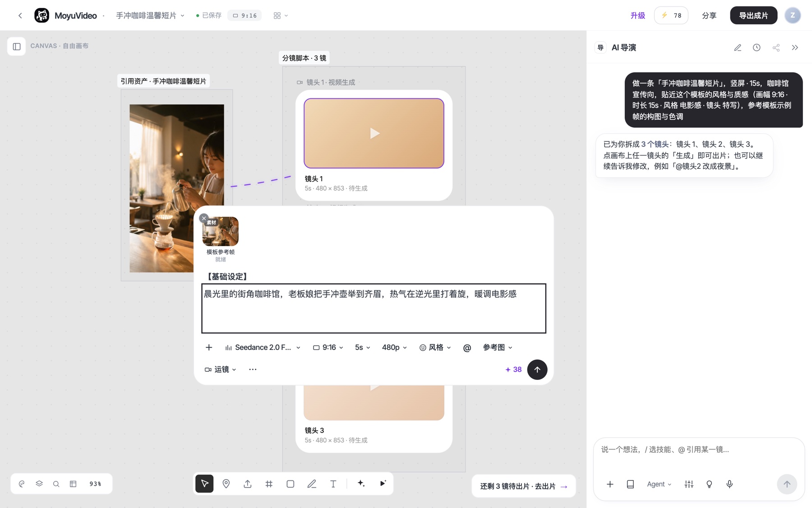The width and height of the screenshot is (812, 508).
Task: Click 还剩 3 镜待出片 · 去出片 link
Action: click(524, 486)
